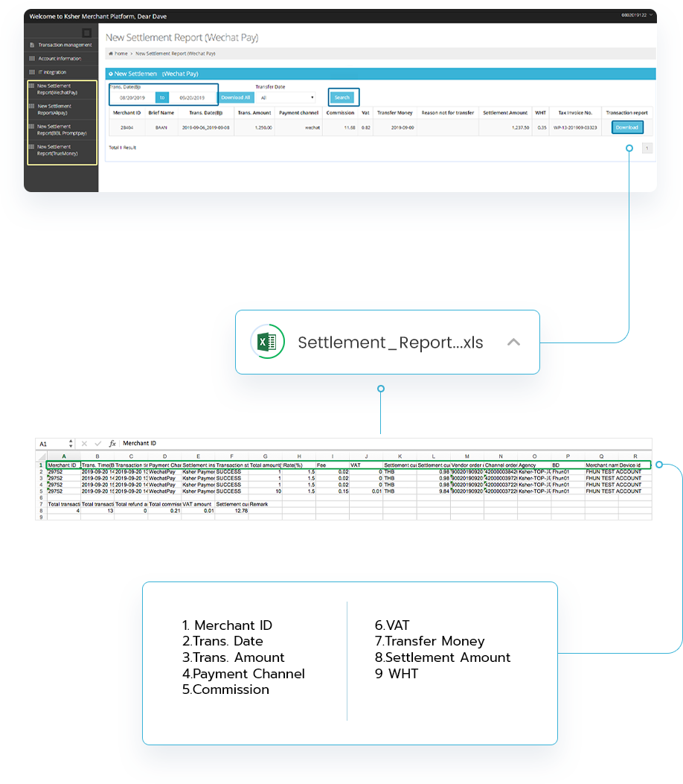Screen dimensions: 683x784
Task: Click the Trans. Amount column header
Action: click(254, 113)
